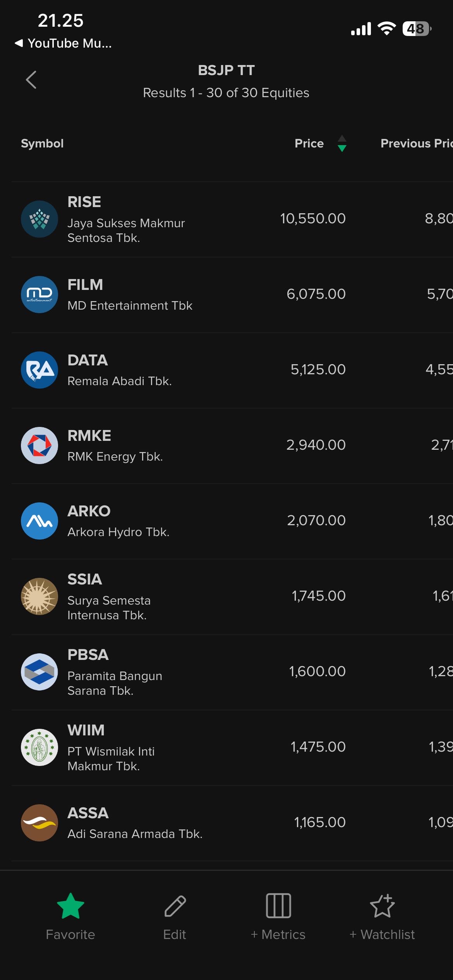The width and height of the screenshot is (453, 980).
Task: Sort by Symbol column header
Action: coord(42,144)
